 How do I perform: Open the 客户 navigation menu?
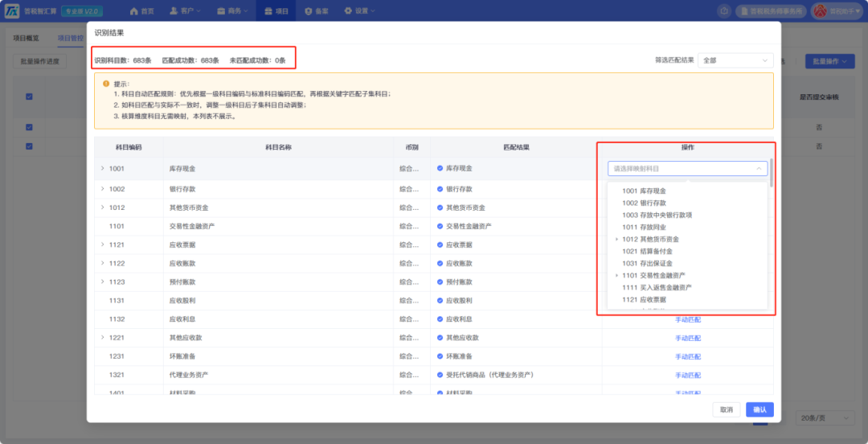click(185, 10)
